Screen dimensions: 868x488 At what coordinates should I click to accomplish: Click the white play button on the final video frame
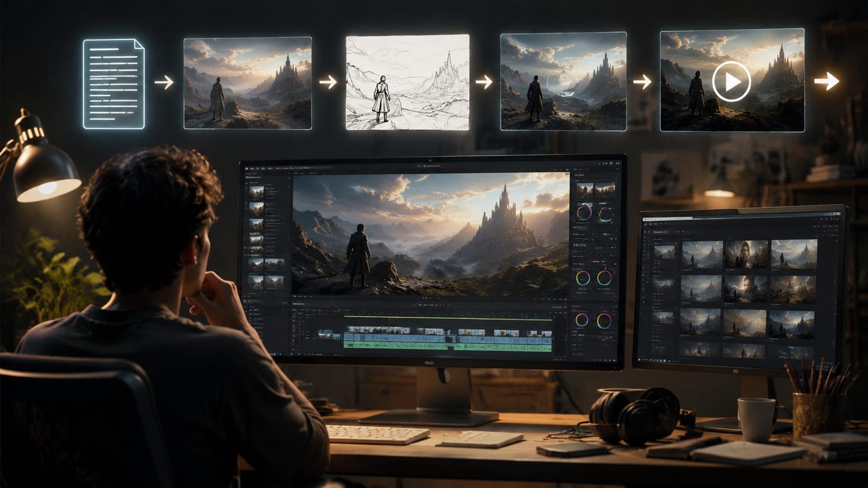732,82
